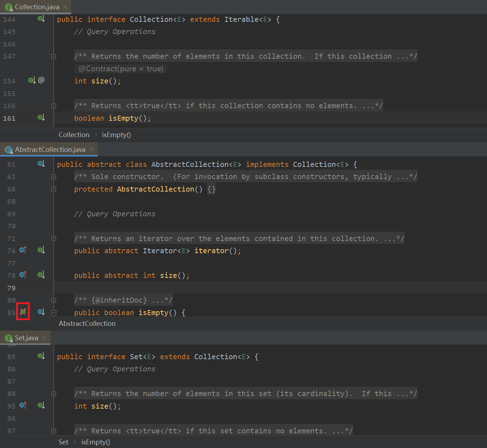Expand the AbstractCollection() constructor fold at line 66
The image size is (487, 448).
(54, 189)
